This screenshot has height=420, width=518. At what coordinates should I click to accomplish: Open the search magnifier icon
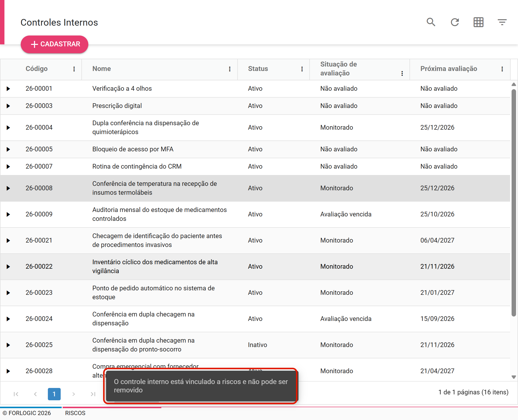pos(431,22)
